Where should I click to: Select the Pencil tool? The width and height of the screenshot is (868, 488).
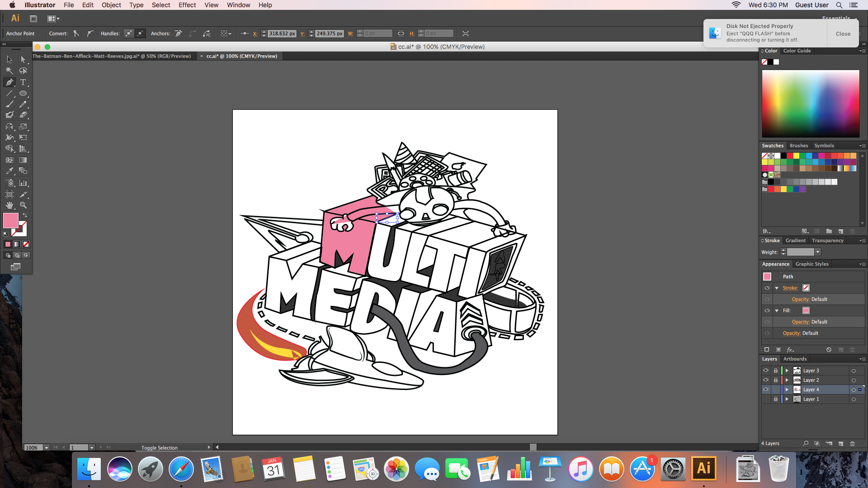(23, 104)
